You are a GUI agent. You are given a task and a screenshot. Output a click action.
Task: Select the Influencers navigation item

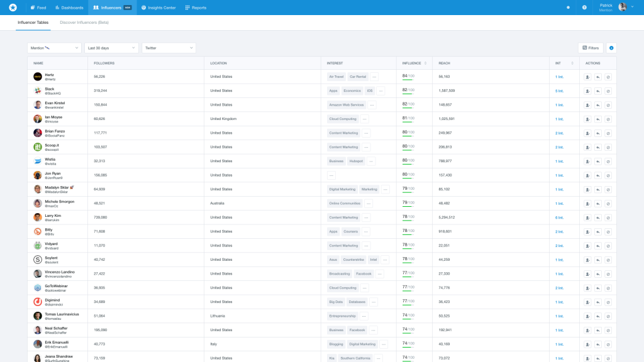[x=112, y=8]
